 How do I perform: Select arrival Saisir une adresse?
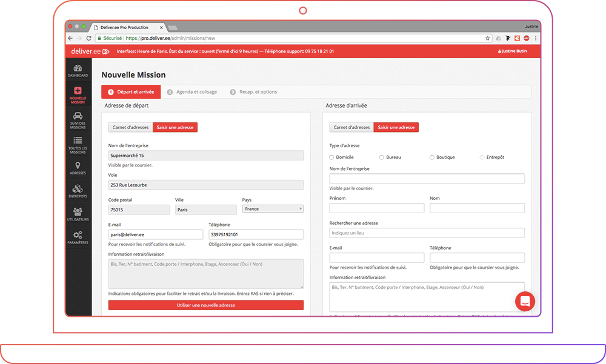tap(396, 127)
